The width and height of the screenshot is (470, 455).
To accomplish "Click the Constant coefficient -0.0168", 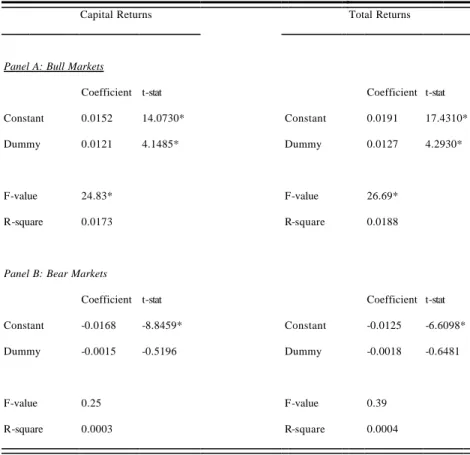I will pyautogui.click(x=99, y=325).
